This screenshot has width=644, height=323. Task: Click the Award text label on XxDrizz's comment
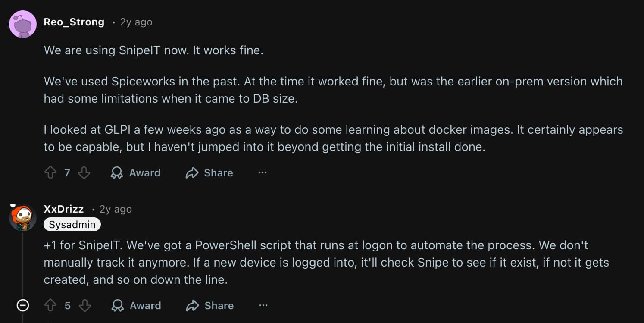[145, 305]
